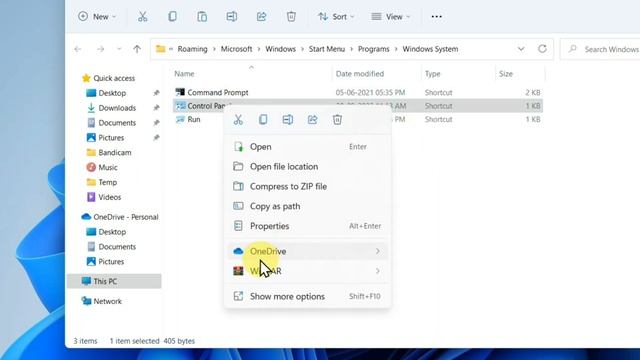Click the Rename icon in the top toolbar
This screenshot has width=640, height=360.
232,17
